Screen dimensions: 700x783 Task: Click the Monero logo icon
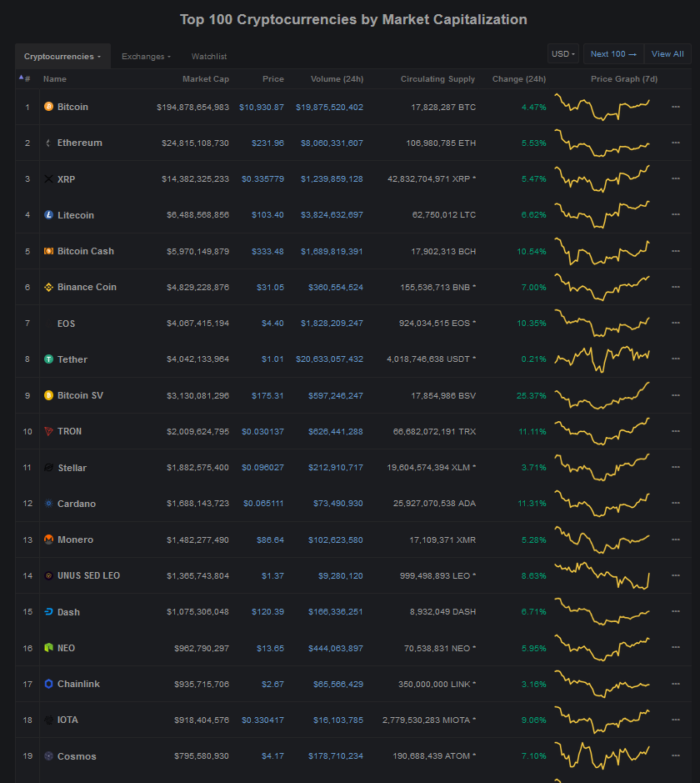coord(48,540)
